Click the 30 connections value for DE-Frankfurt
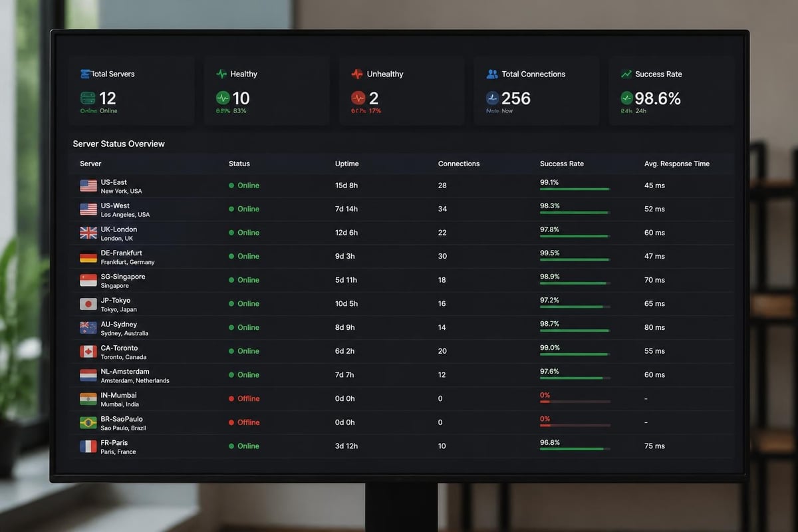 point(443,257)
